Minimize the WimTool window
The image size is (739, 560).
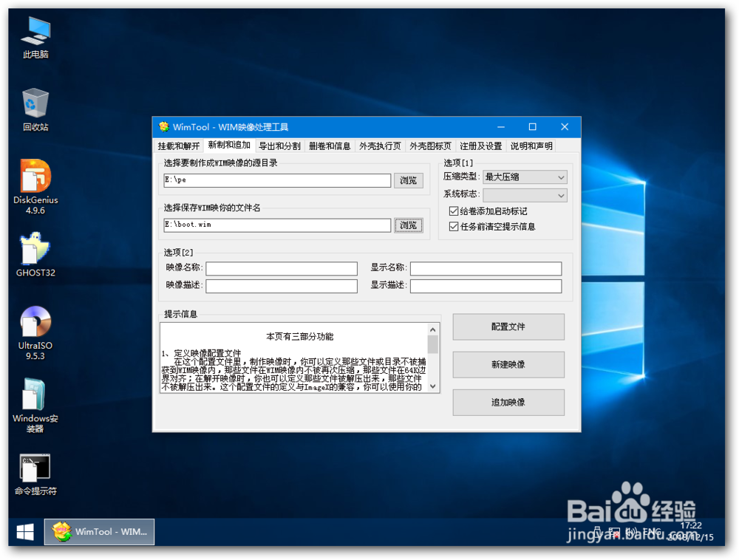[x=501, y=126]
